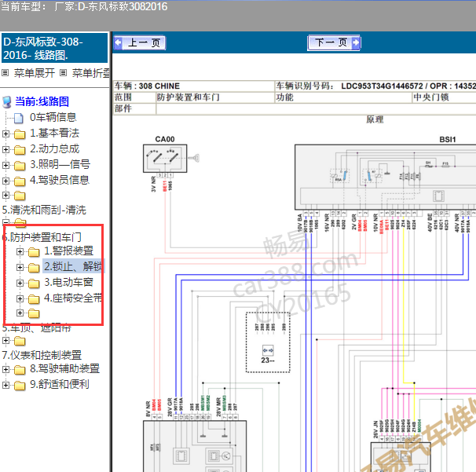Select the 当前:线路图 root node
The image size is (476, 472).
[x=42, y=101]
